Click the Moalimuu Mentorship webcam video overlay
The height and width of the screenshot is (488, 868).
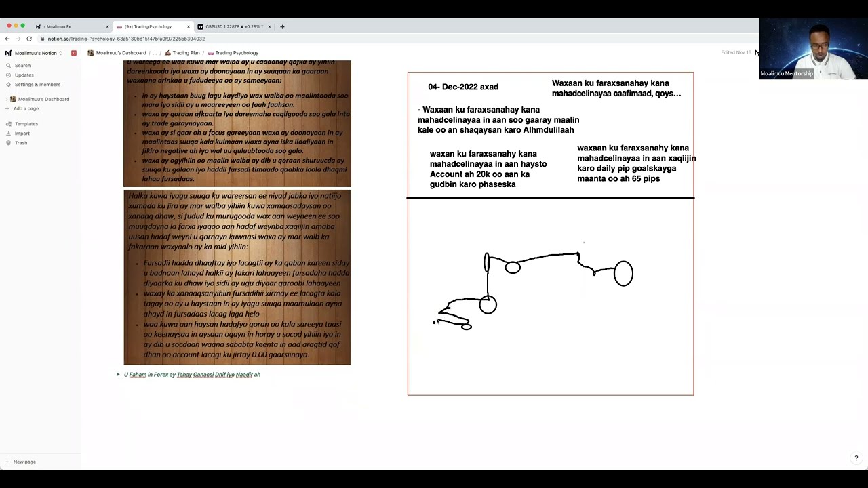[814, 49]
